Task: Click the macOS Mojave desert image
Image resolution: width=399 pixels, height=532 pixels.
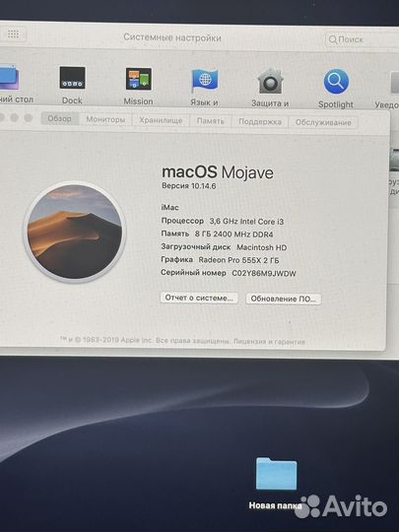Action: point(75,232)
